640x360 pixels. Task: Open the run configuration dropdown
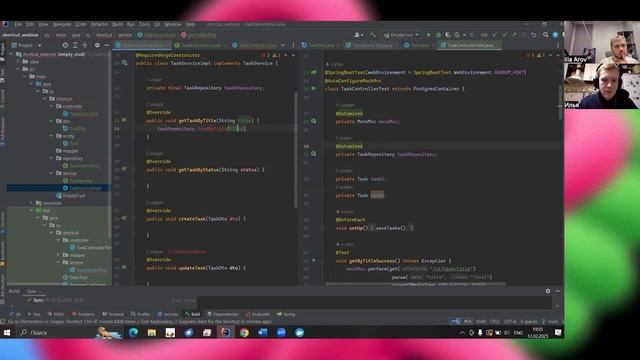click(x=401, y=35)
